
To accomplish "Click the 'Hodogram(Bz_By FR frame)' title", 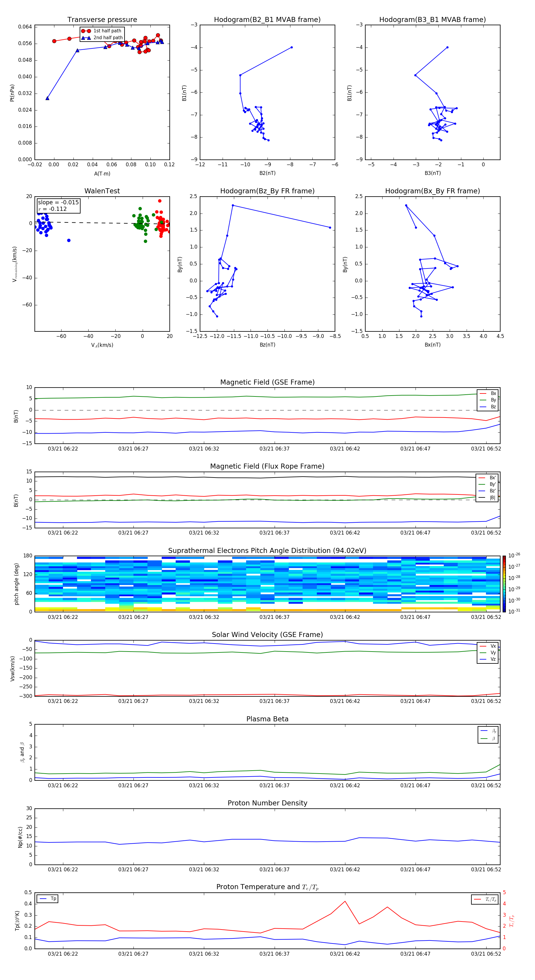I will [x=267, y=191].
